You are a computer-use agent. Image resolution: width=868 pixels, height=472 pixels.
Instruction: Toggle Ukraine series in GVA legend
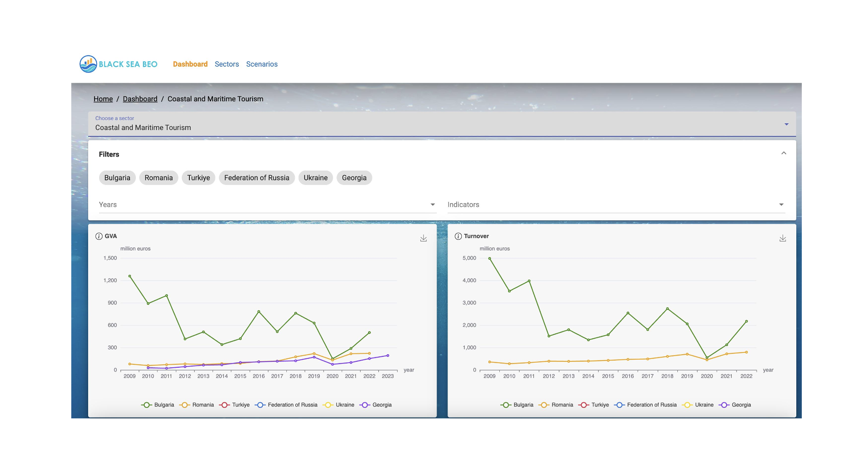(338, 405)
